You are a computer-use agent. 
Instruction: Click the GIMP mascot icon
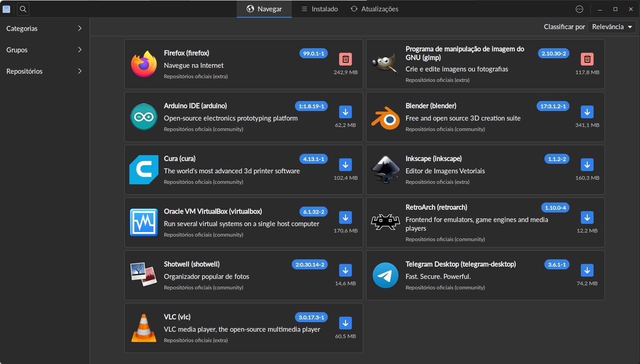click(x=385, y=64)
